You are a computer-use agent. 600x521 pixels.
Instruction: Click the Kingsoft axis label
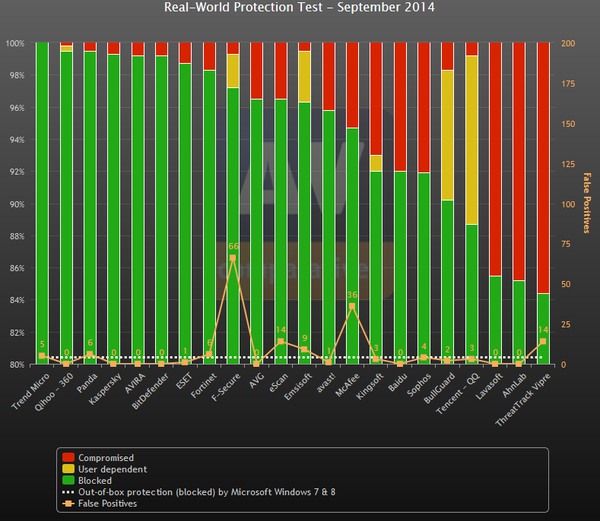369,386
